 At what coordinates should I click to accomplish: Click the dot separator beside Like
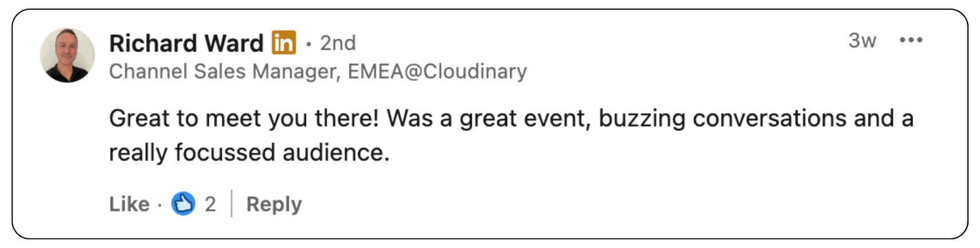(160, 205)
